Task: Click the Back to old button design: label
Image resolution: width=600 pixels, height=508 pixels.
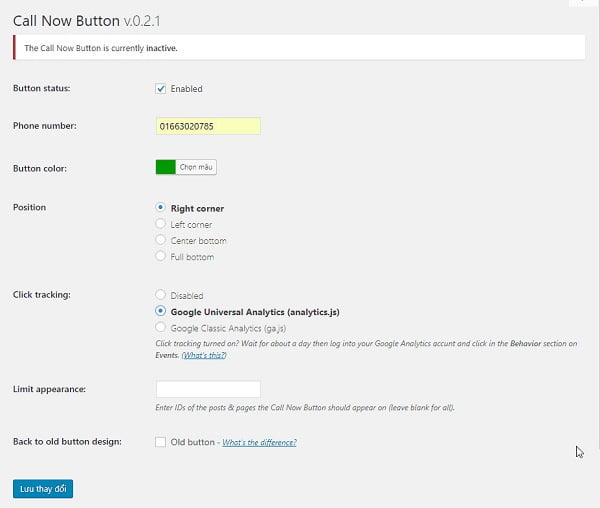Action: coord(67,442)
